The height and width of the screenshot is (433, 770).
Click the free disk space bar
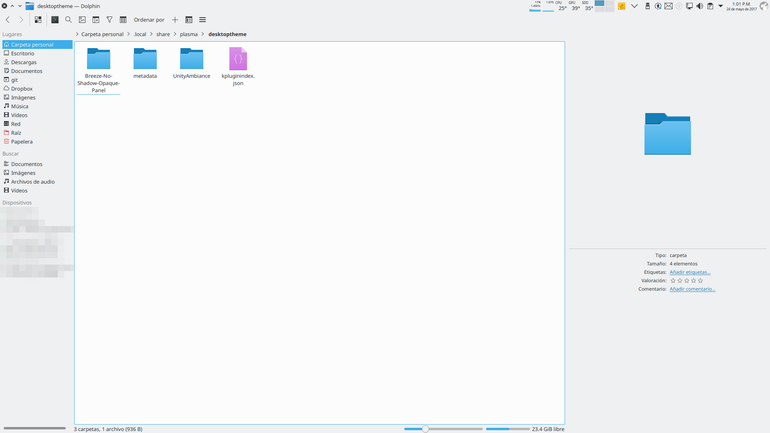[x=508, y=429]
